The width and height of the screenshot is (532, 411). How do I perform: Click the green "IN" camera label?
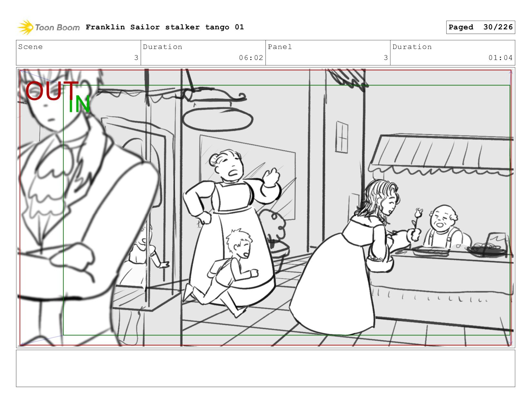pos(79,104)
